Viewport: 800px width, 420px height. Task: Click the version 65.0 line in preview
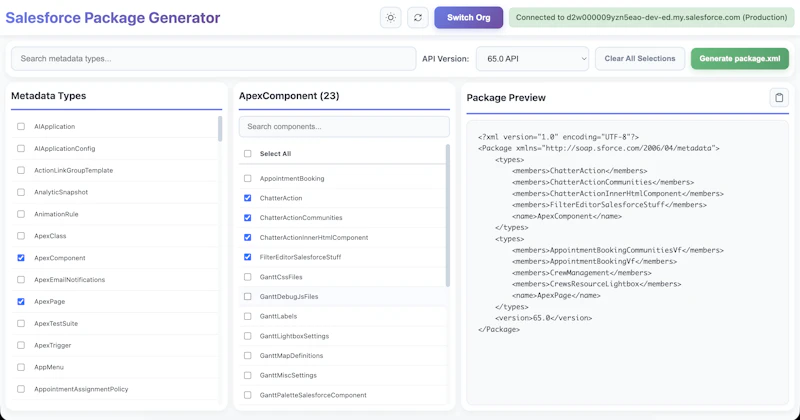pos(543,318)
